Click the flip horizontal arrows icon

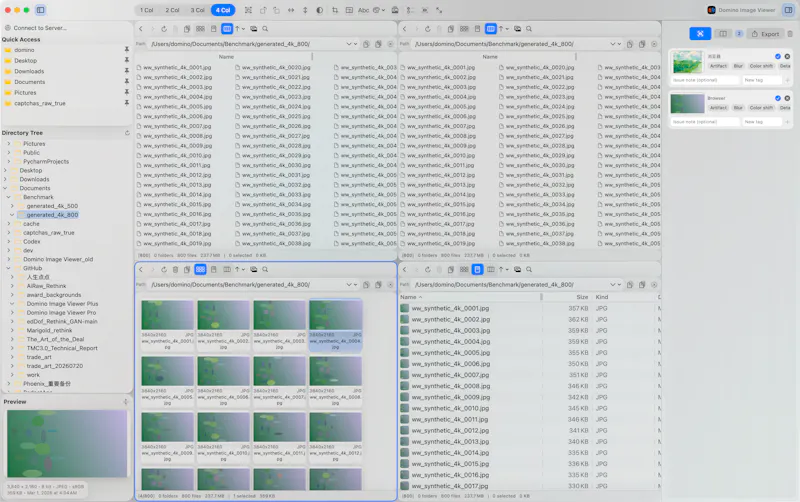[291, 10]
